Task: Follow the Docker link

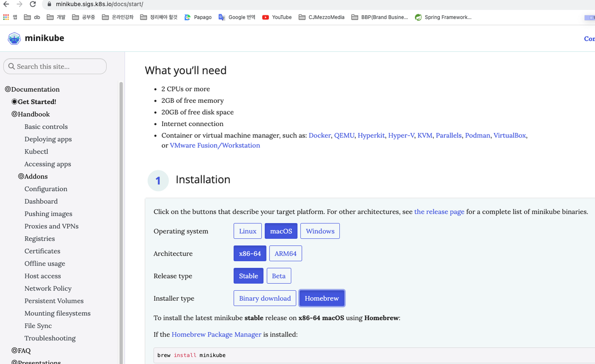Action: [x=319, y=135]
